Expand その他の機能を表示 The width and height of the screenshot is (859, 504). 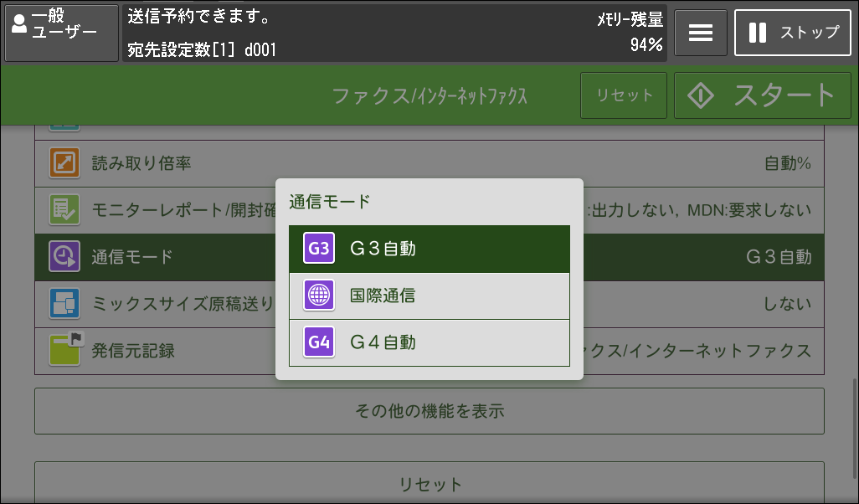(429, 411)
